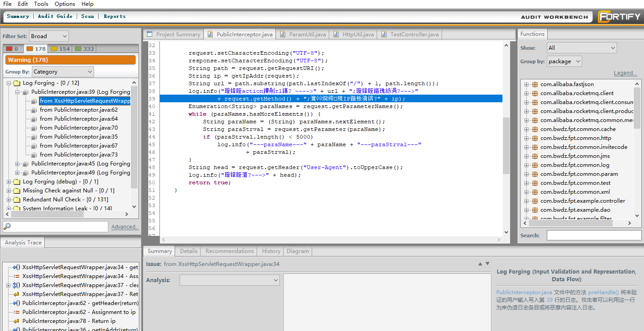The height and width of the screenshot is (331, 644).
Task: Switch to the TestController.java tab
Action: pos(410,35)
